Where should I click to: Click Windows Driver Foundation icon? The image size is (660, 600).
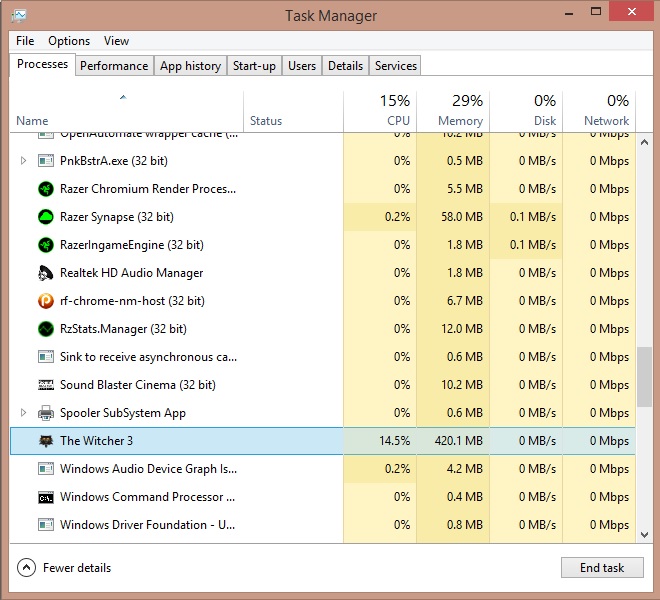click(x=46, y=525)
